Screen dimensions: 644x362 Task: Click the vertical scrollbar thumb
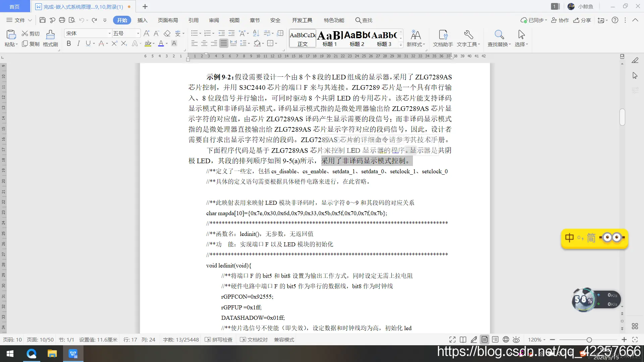click(x=622, y=117)
